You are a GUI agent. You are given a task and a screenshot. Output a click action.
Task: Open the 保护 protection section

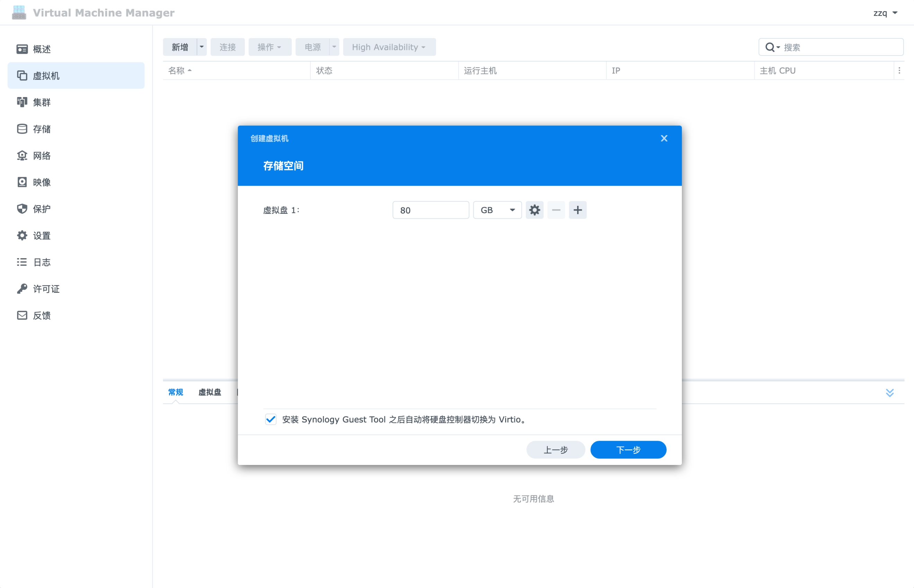tap(41, 209)
